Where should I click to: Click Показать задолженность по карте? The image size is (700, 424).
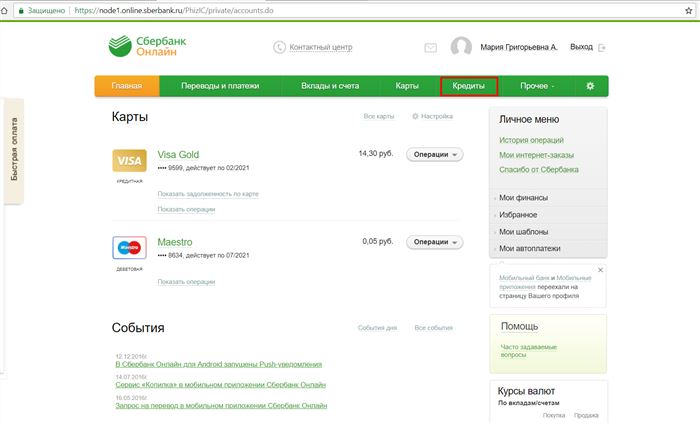coord(208,194)
